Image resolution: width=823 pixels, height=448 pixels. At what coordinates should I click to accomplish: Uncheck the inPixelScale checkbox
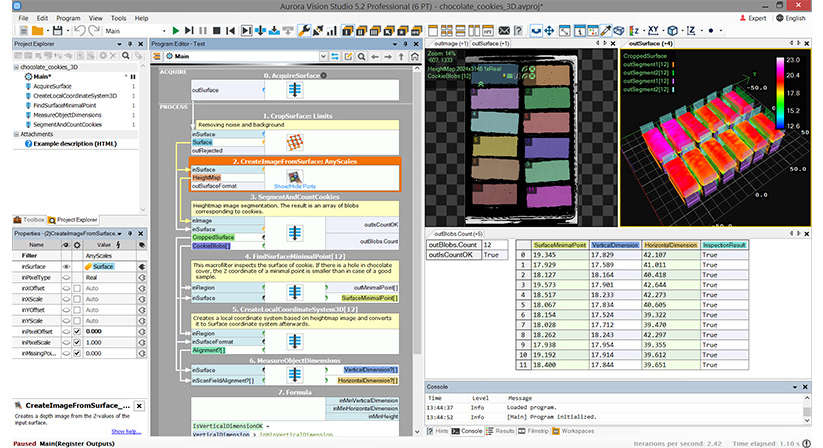pos(77,343)
